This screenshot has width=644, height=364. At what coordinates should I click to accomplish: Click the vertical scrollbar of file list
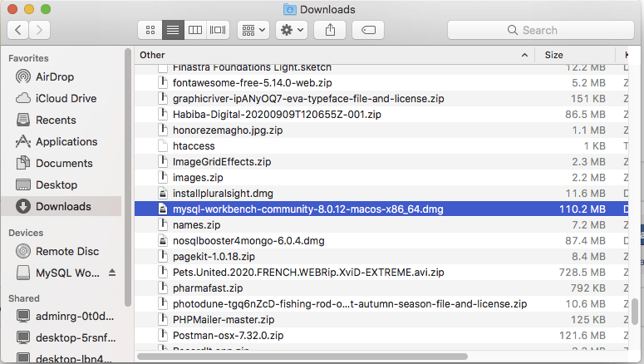(x=635, y=312)
